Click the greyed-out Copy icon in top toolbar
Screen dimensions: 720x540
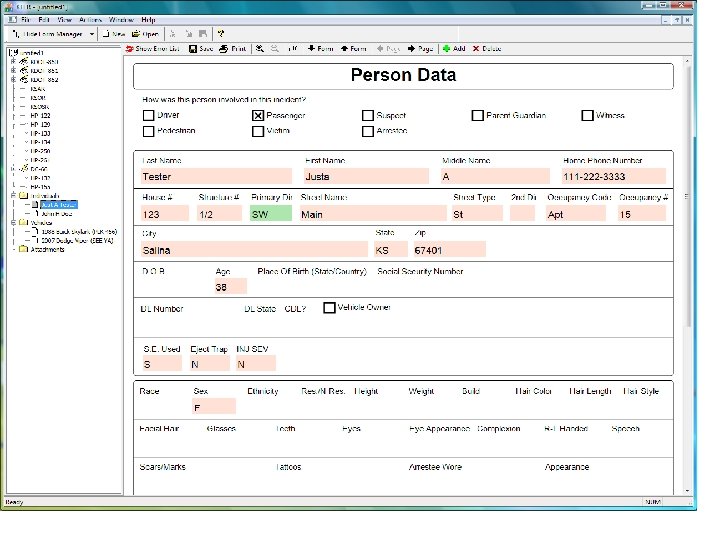tap(188, 34)
